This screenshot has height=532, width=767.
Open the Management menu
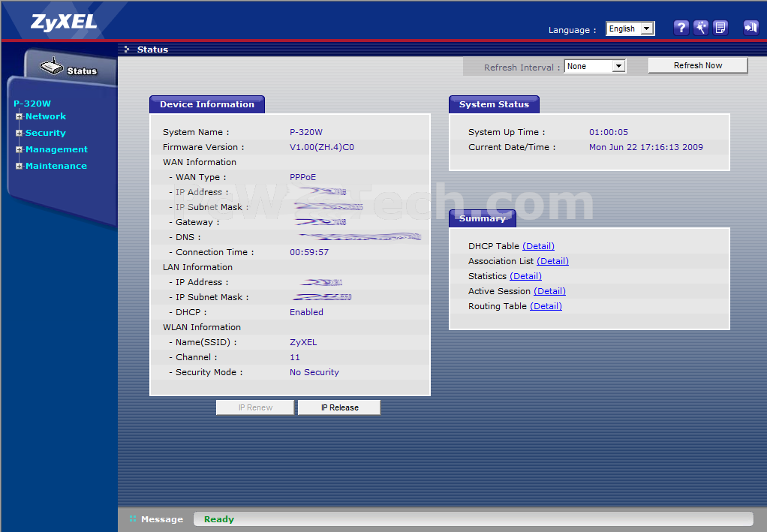[56, 149]
